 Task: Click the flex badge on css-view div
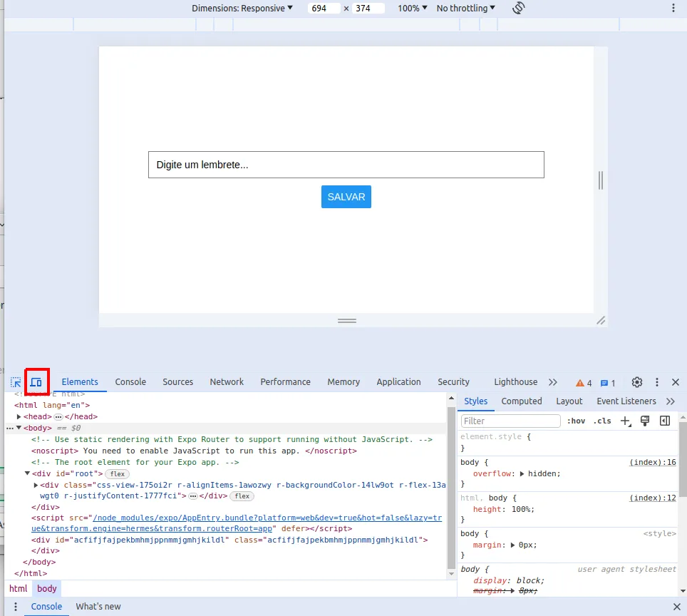click(x=242, y=496)
